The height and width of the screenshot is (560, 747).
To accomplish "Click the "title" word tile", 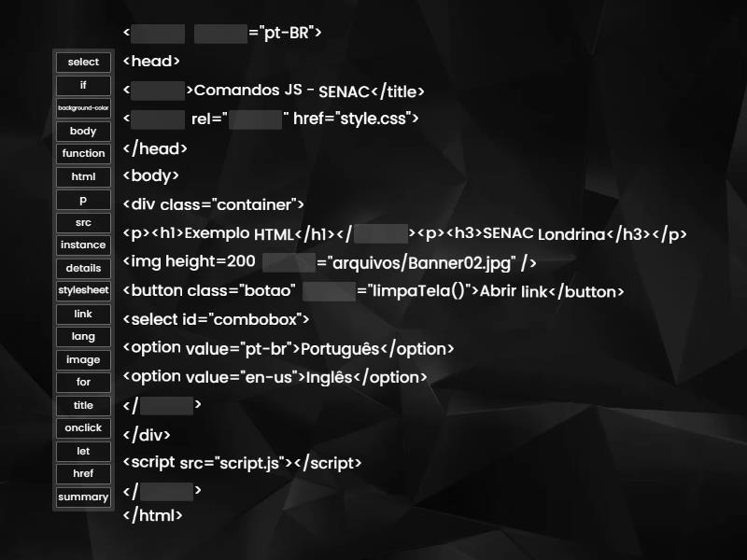I will (82, 405).
